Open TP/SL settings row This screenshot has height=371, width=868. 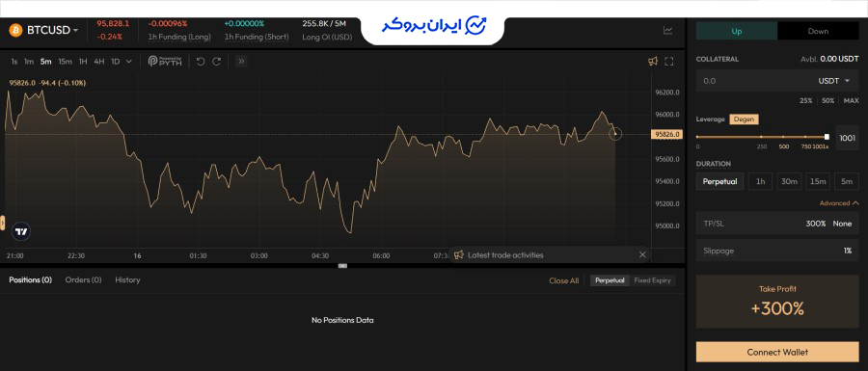(x=777, y=224)
